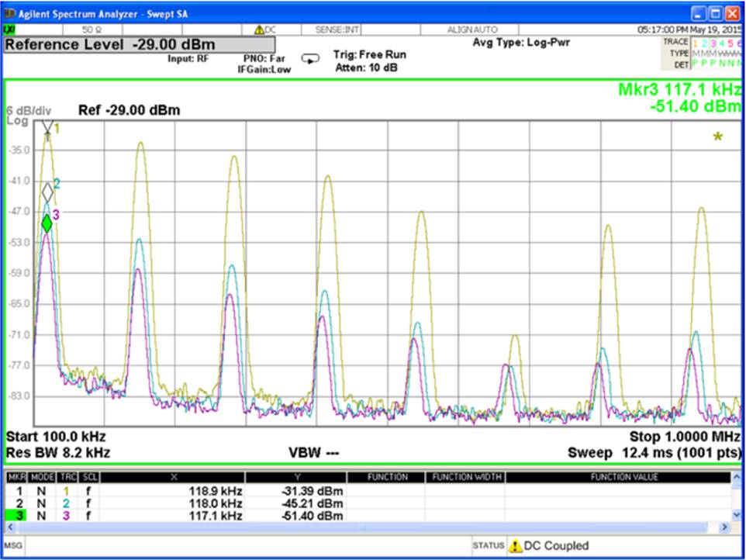
Task: Click the Mkr3 117.1 kHz readout
Action: [x=679, y=91]
